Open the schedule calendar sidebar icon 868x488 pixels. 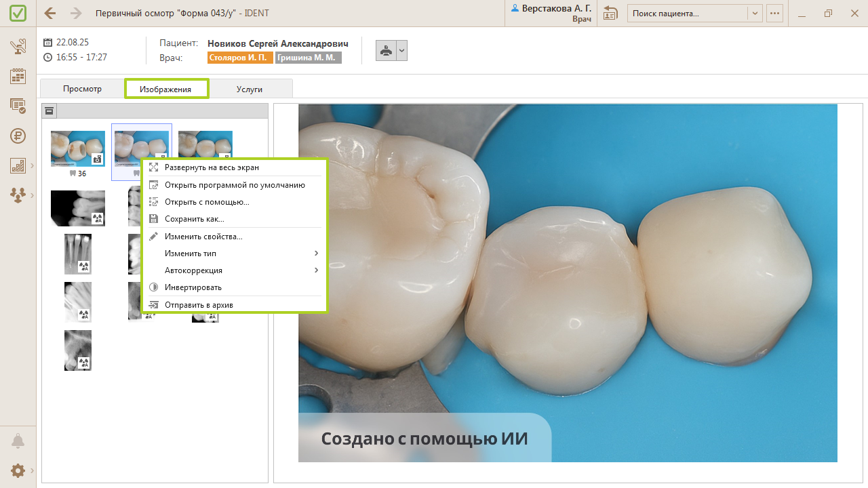(x=18, y=76)
